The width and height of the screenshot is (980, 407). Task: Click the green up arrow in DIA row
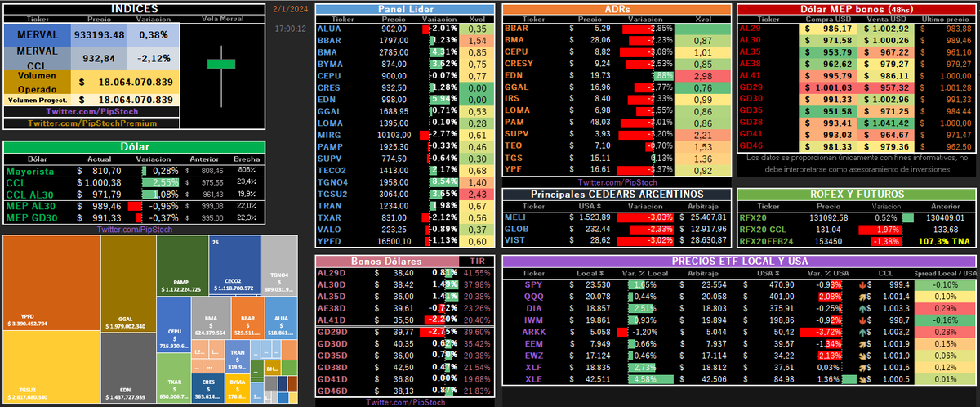point(864,308)
